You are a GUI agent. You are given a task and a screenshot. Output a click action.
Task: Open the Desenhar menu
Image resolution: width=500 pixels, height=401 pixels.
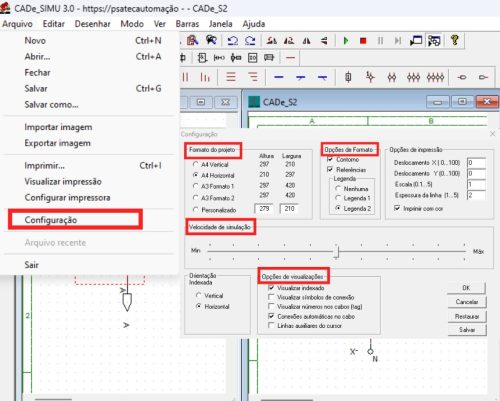(93, 24)
